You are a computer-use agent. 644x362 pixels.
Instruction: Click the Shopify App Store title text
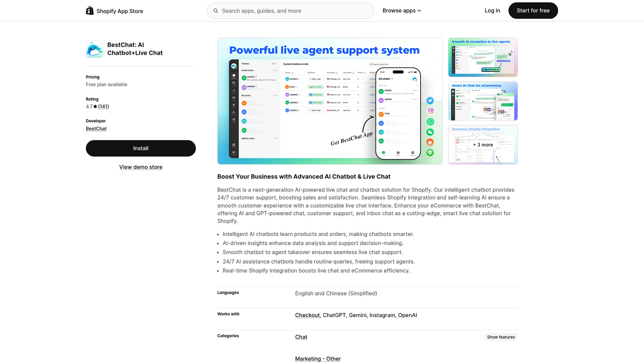click(120, 11)
